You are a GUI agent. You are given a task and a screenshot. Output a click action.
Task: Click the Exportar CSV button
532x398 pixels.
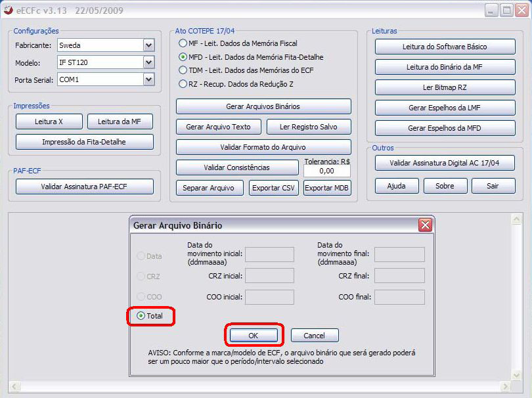pos(274,188)
